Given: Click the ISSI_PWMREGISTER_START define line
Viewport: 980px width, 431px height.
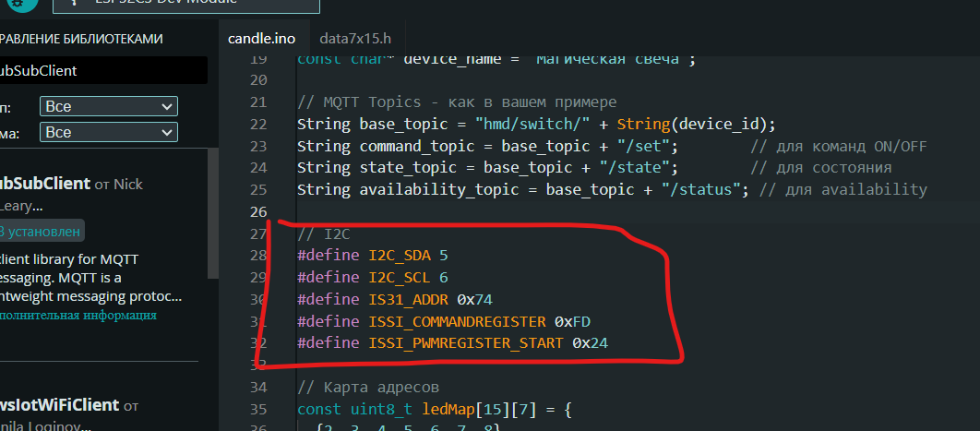Looking at the screenshot, I should click(x=452, y=342).
